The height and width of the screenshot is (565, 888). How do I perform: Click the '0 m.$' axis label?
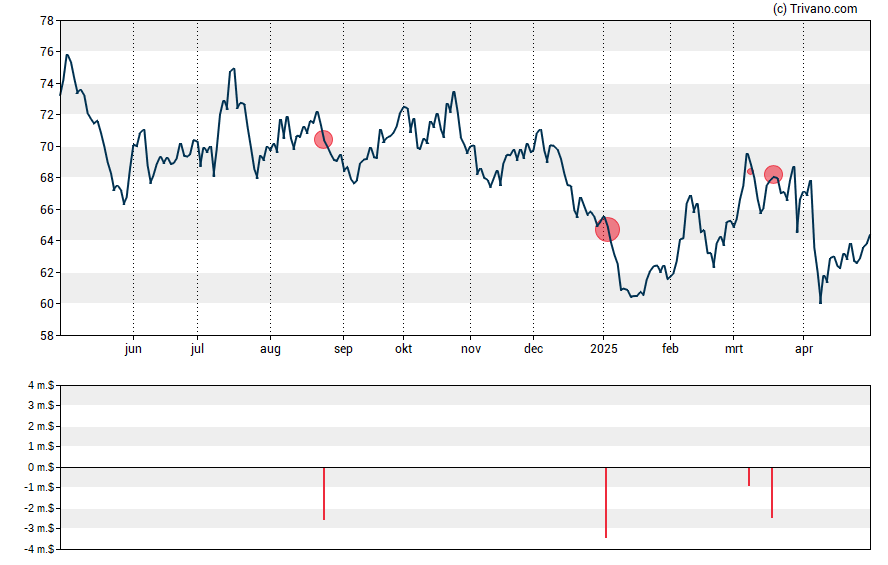click(x=41, y=467)
